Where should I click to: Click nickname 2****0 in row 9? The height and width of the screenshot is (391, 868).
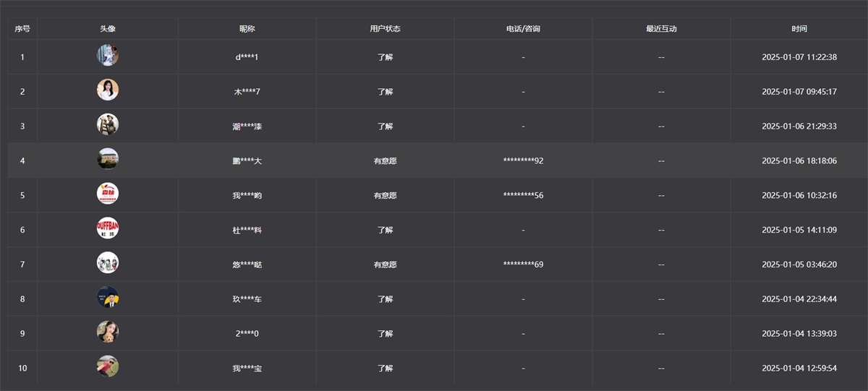[x=247, y=334]
